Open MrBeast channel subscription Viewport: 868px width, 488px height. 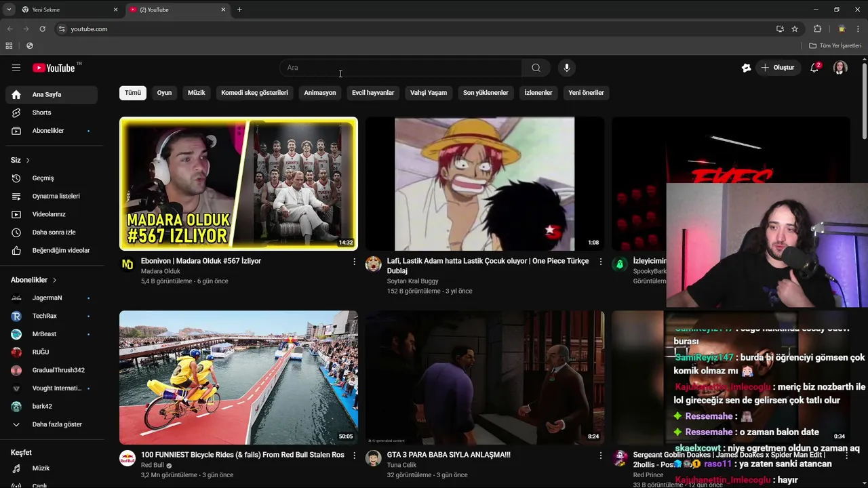click(x=52, y=334)
